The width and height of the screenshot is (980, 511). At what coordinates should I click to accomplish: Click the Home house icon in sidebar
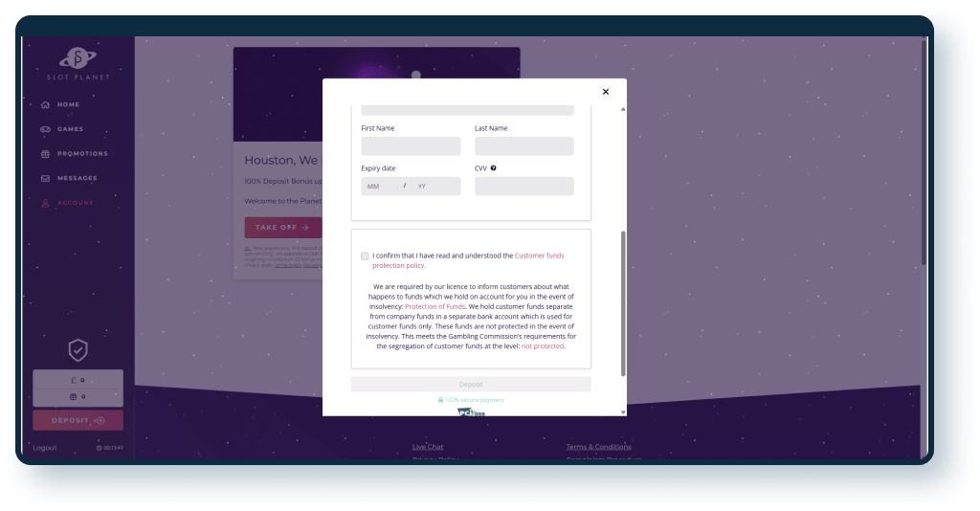coord(45,104)
